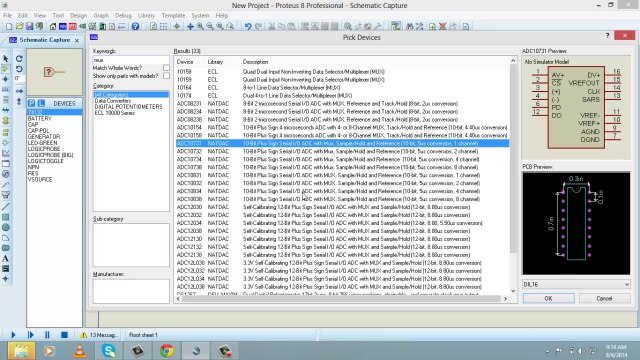This screenshot has width=640, height=360.
Task: Click the Zoom In magnifier icon
Action: 200,26
